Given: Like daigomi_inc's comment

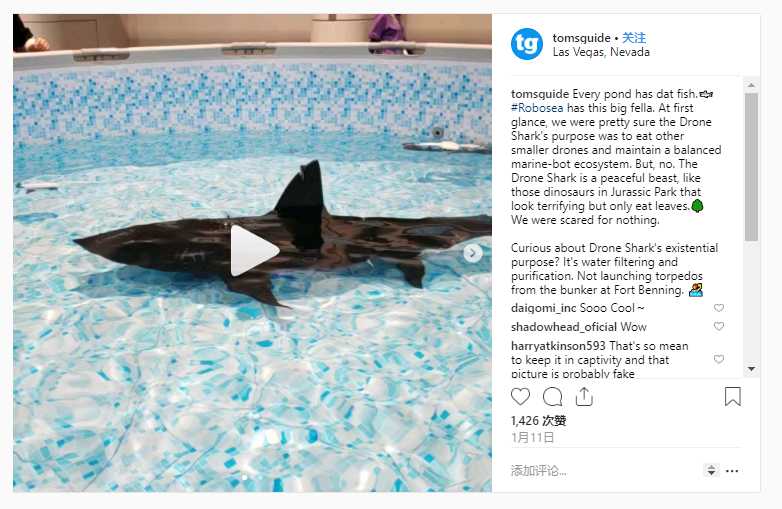Looking at the screenshot, I should click(x=719, y=308).
